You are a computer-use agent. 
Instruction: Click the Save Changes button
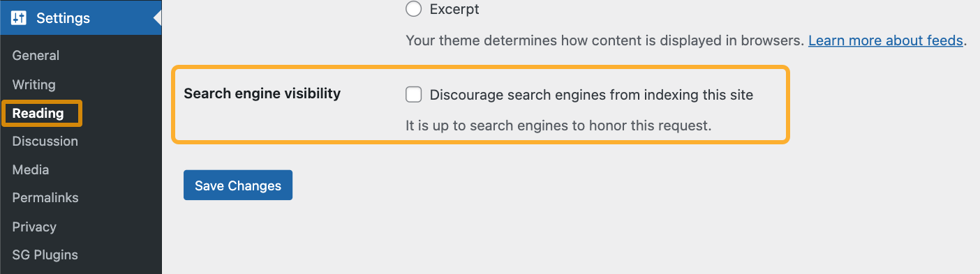click(x=238, y=185)
